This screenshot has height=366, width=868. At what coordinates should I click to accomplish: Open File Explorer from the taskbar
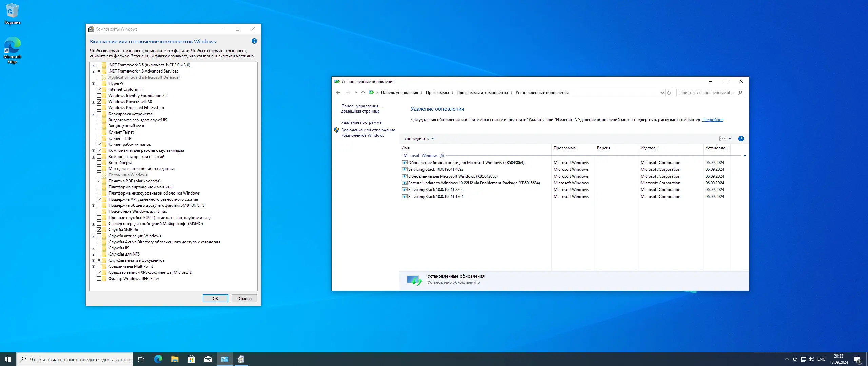pos(175,359)
